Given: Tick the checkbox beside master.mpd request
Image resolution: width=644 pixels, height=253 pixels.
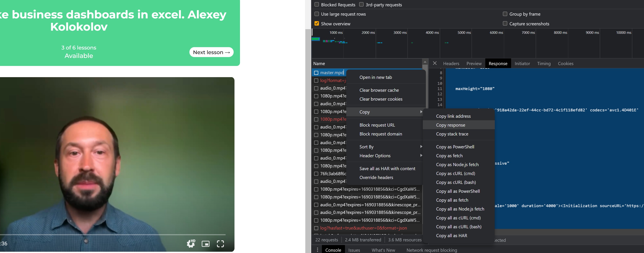Looking at the screenshot, I should (x=316, y=73).
